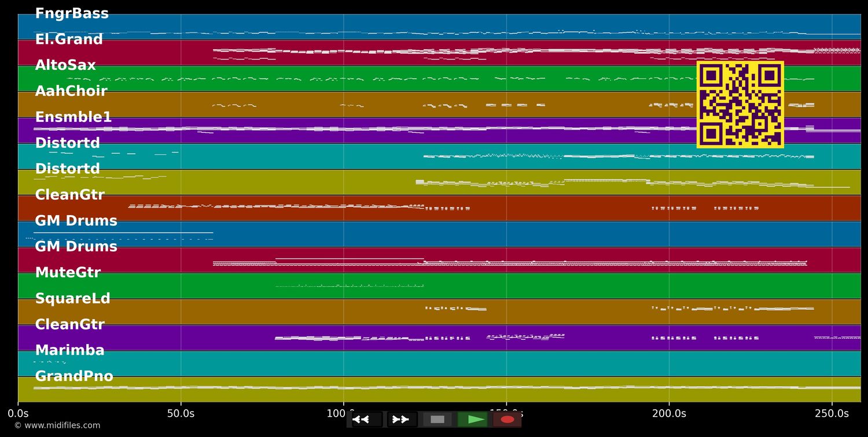Select the first Distortd track
The image size is (868, 437).
(67, 143)
